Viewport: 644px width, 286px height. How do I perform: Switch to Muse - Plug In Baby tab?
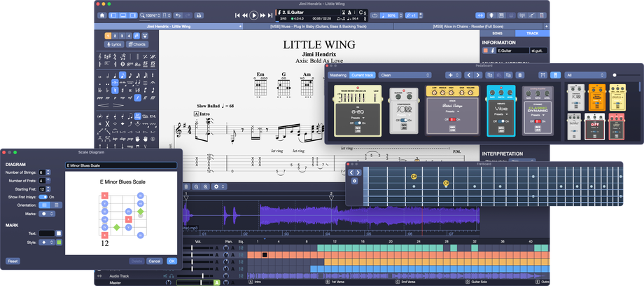pos(318,27)
